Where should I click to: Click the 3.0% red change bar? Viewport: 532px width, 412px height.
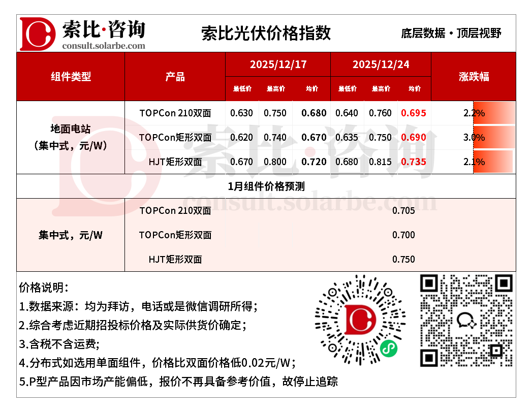pyautogui.click(x=493, y=138)
